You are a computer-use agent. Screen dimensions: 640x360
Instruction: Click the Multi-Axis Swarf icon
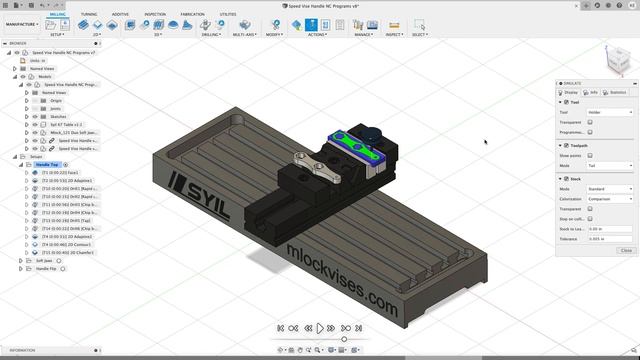click(245, 25)
